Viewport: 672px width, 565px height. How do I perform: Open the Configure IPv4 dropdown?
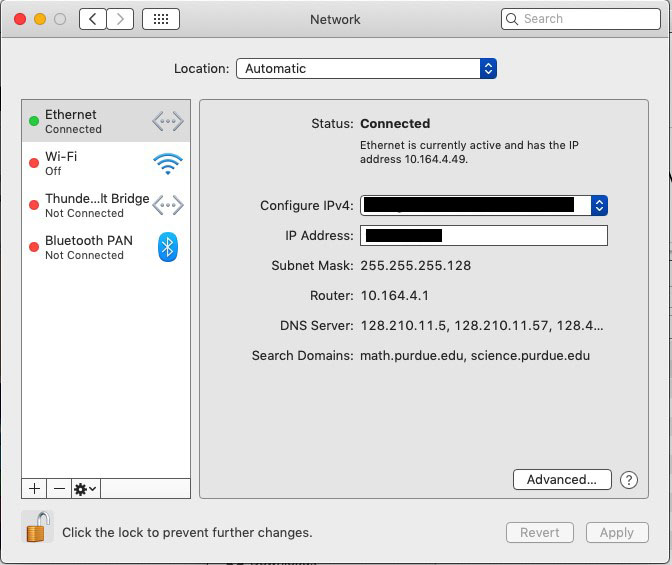[484, 205]
